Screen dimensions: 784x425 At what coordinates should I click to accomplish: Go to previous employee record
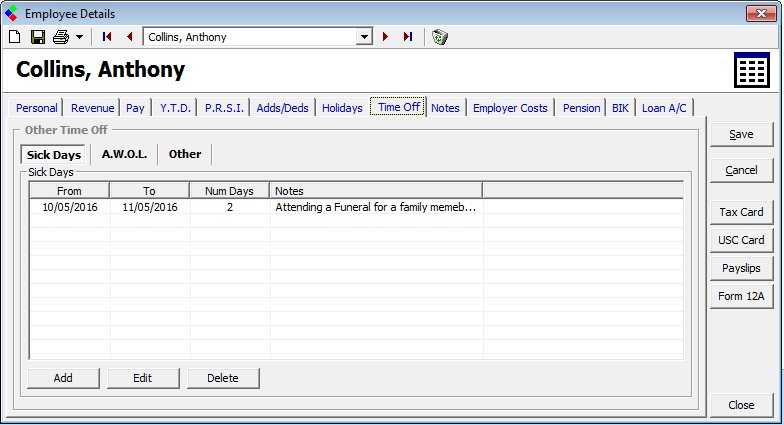[129, 37]
